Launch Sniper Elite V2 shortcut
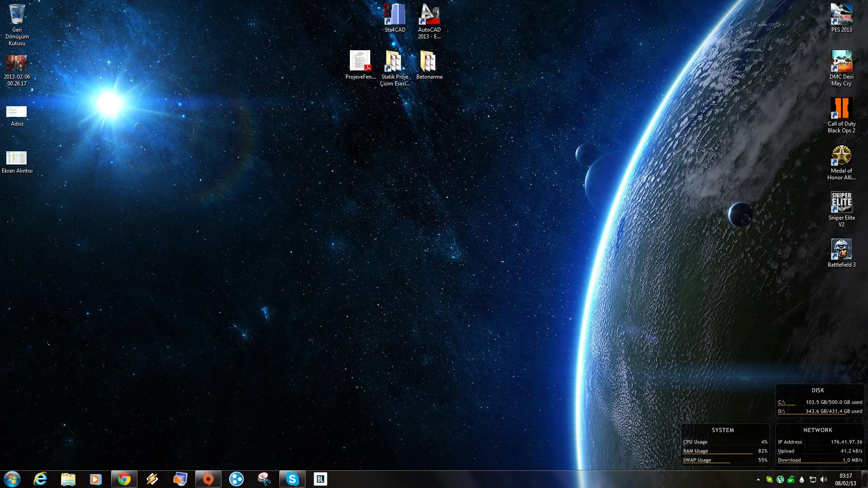Viewport: 868px width, 488px height. (841, 209)
